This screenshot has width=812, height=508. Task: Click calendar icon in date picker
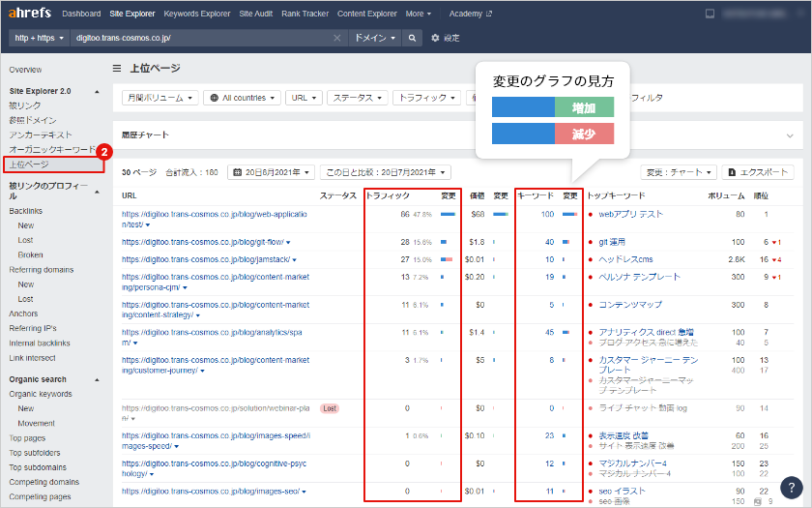click(x=237, y=172)
